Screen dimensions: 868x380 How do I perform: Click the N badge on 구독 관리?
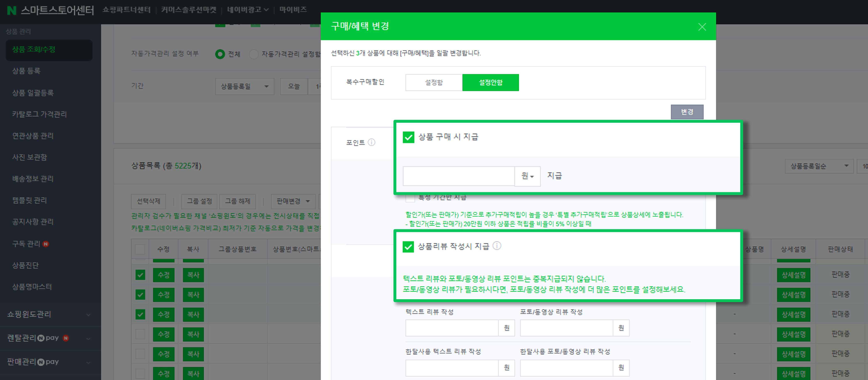coord(46,244)
